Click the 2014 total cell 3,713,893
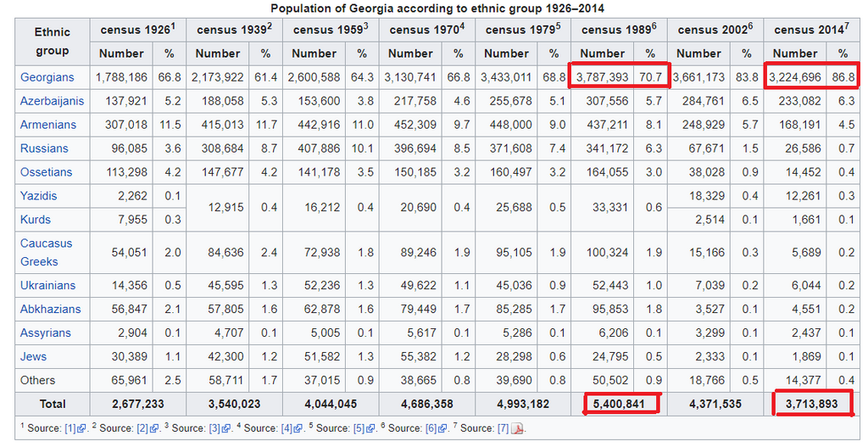This screenshot has width=868, height=447. point(811,404)
